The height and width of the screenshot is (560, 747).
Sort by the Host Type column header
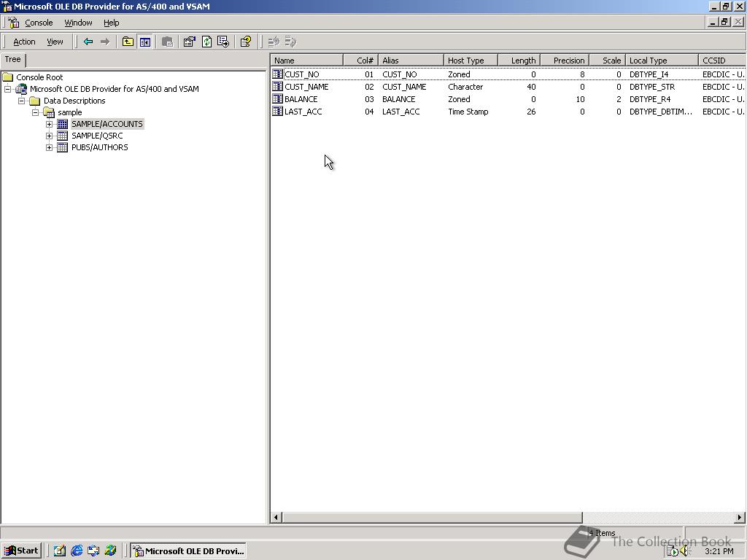click(471, 61)
